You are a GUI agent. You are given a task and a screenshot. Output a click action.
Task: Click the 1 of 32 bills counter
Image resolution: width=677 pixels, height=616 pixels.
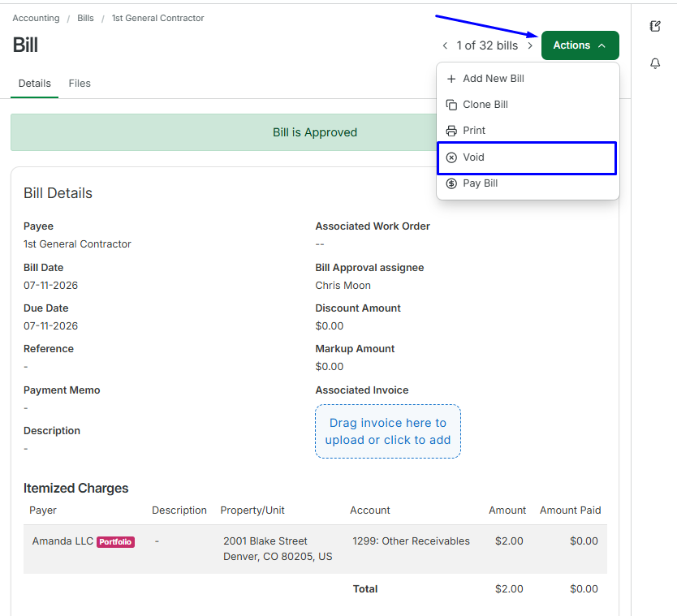pyautogui.click(x=487, y=45)
